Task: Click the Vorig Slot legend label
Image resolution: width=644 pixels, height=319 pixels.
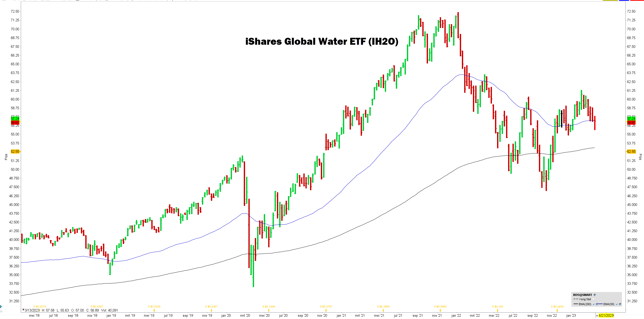Action: tap(585, 299)
